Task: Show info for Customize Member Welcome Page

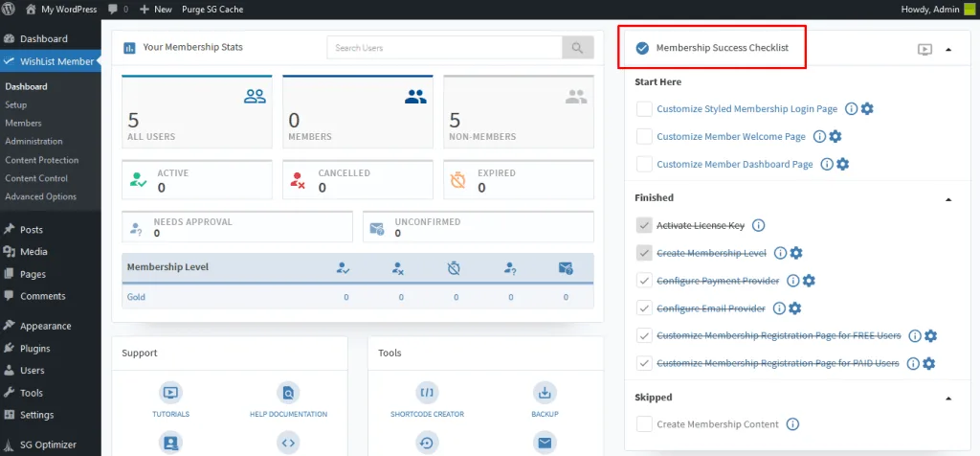Action: [819, 136]
